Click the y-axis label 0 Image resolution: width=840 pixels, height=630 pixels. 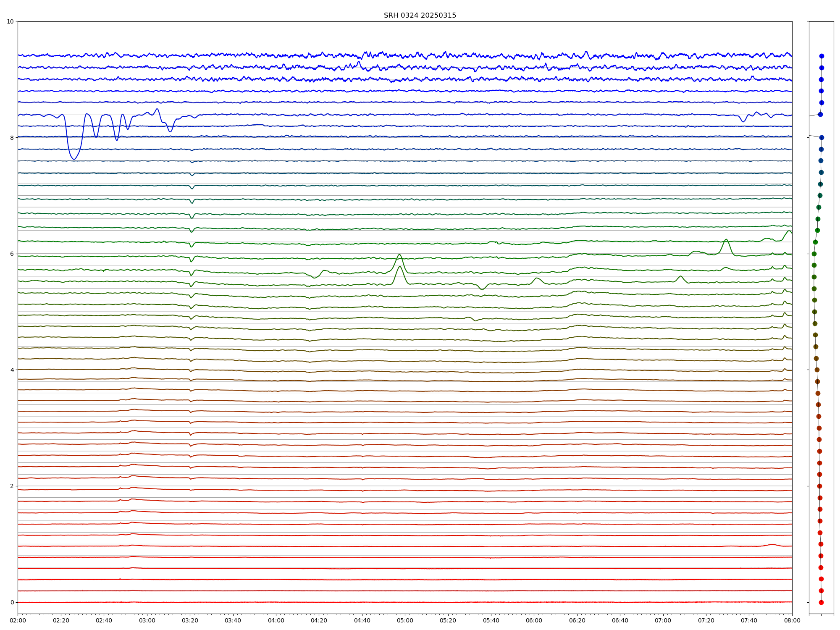(12, 602)
